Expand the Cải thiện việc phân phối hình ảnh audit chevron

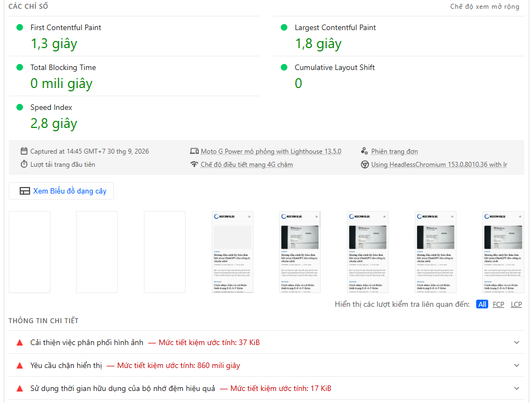[x=516, y=343]
